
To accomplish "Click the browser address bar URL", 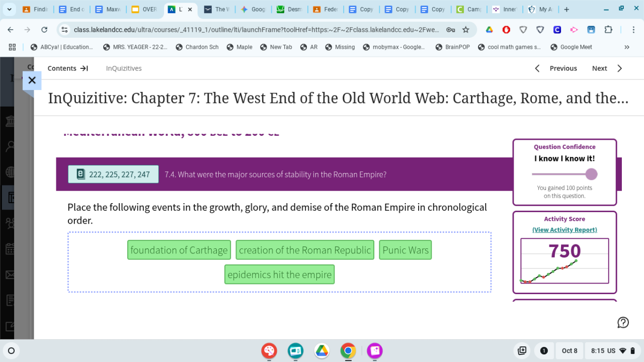I will 256,30.
